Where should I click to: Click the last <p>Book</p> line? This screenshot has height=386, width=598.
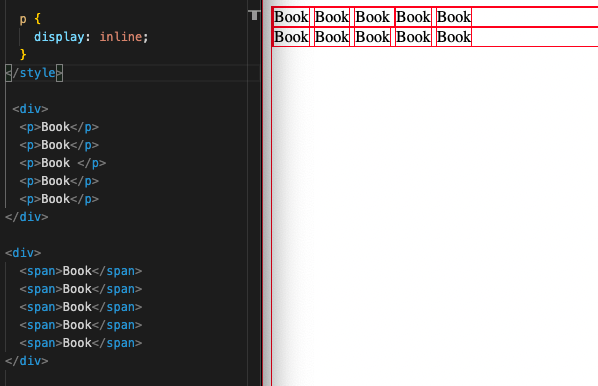click(59, 199)
